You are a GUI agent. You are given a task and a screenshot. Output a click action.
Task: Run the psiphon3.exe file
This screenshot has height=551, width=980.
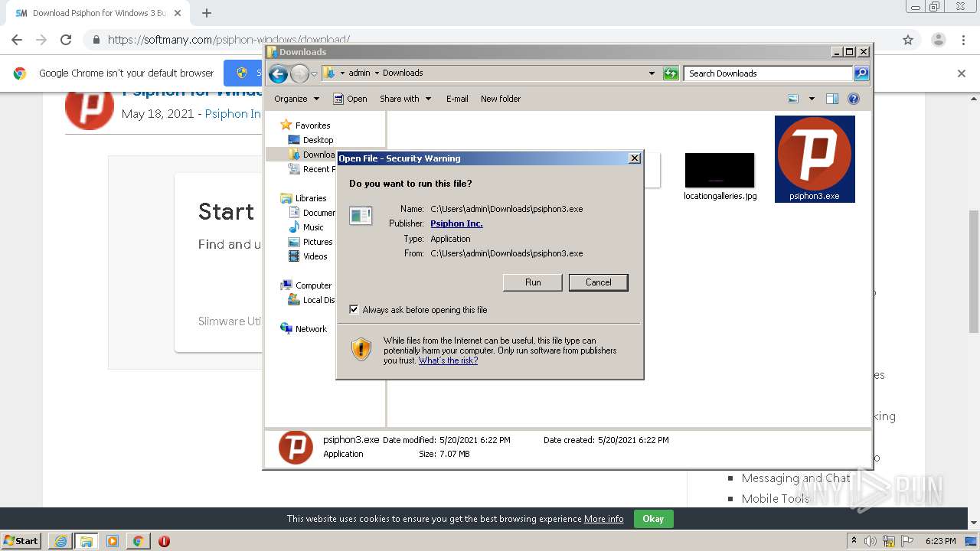coord(533,282)
